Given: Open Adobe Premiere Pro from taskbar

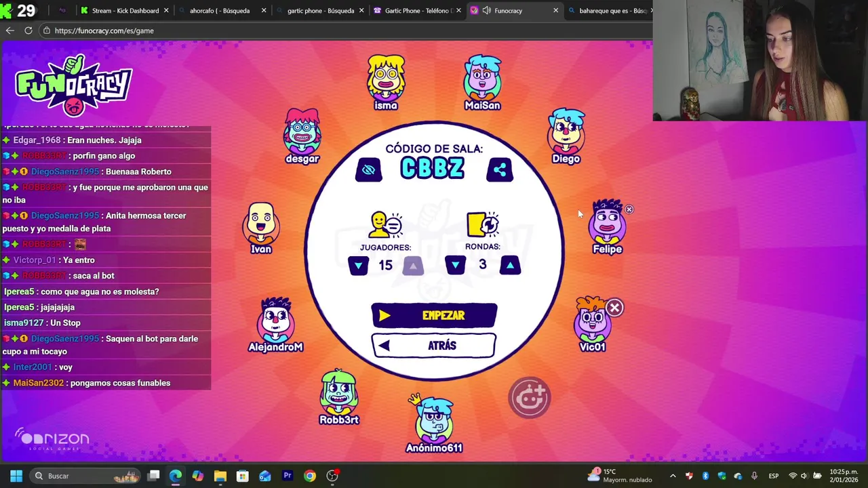Looking at the screenshot, I should point(288,476).
